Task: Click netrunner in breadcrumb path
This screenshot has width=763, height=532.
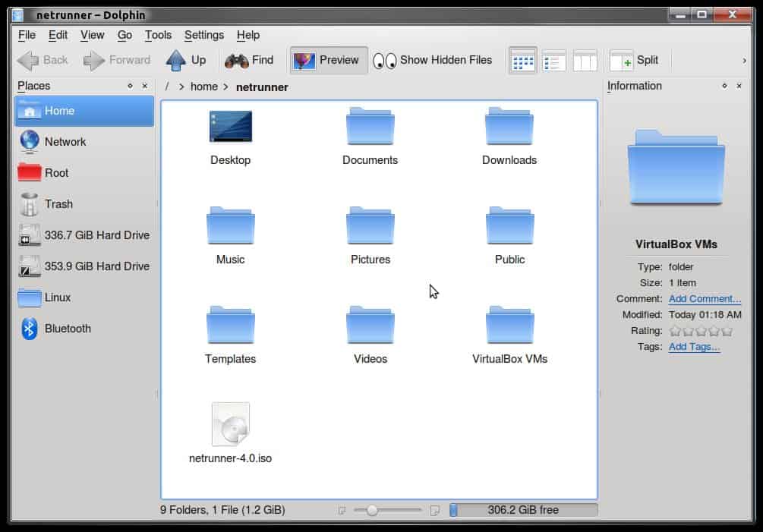Action: click(262, 87)
